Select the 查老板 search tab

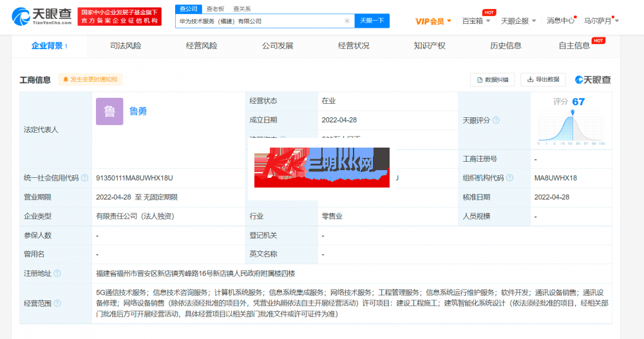point(215,9)
